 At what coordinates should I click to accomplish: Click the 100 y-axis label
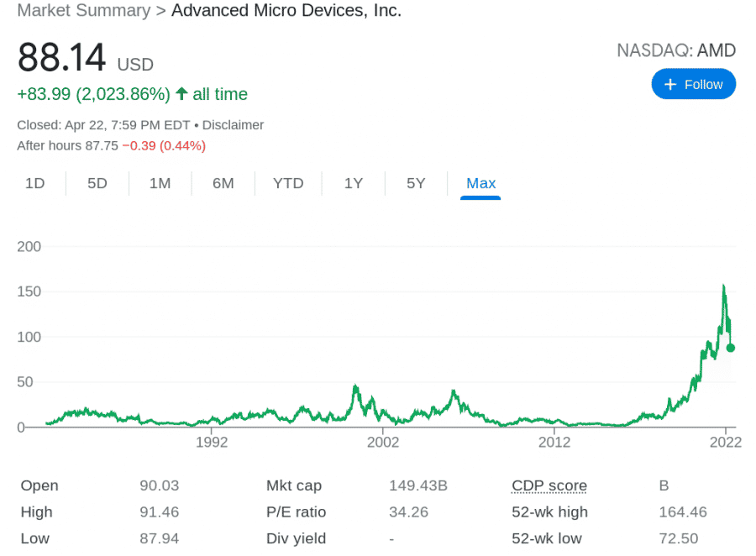pos(29,337)
